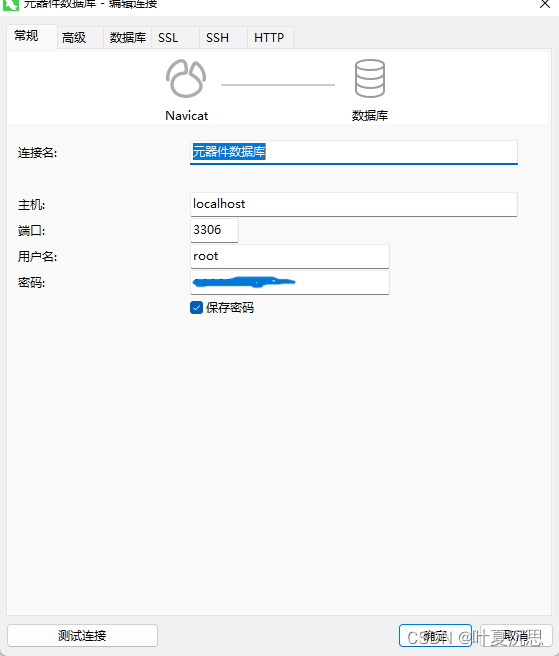
Task: Click the database cylinder icon
Action: tap(369, 79)
